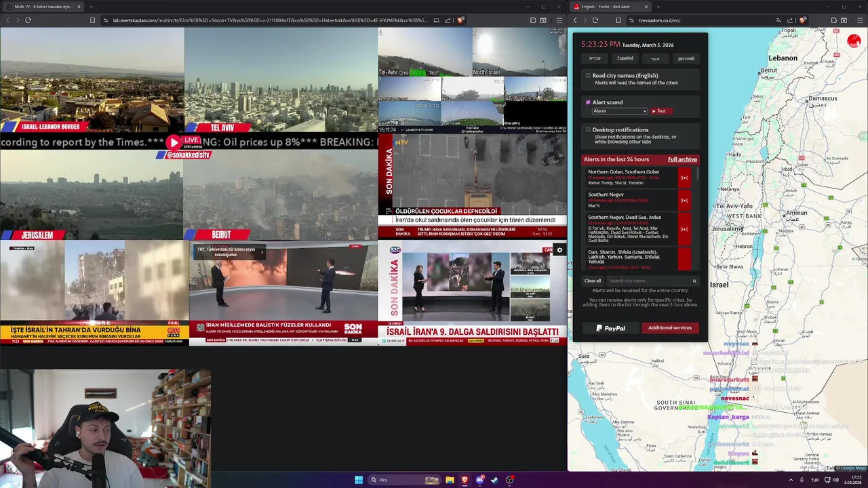Open a new tab in Red Alert browser
This screenshot has width=868, height=488.
658,7
